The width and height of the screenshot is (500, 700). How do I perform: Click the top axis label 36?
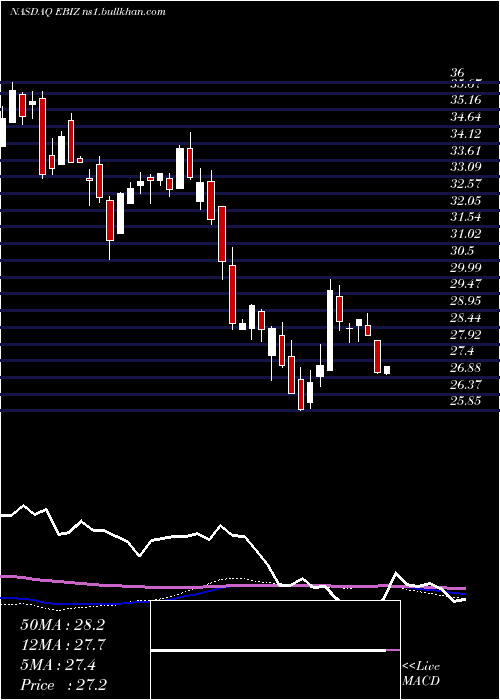458,73
